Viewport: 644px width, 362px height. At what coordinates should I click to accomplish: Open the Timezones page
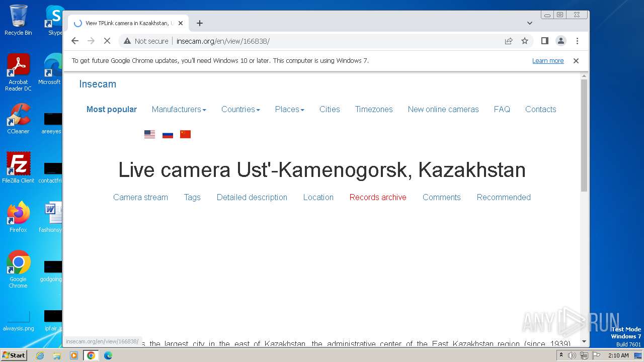[x=374, y=109]
